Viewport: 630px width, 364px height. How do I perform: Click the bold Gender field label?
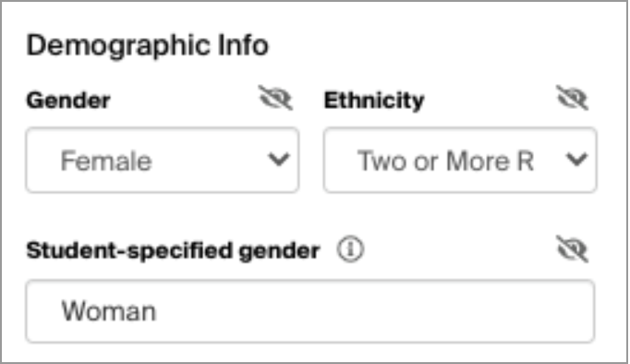click(68, 101)
